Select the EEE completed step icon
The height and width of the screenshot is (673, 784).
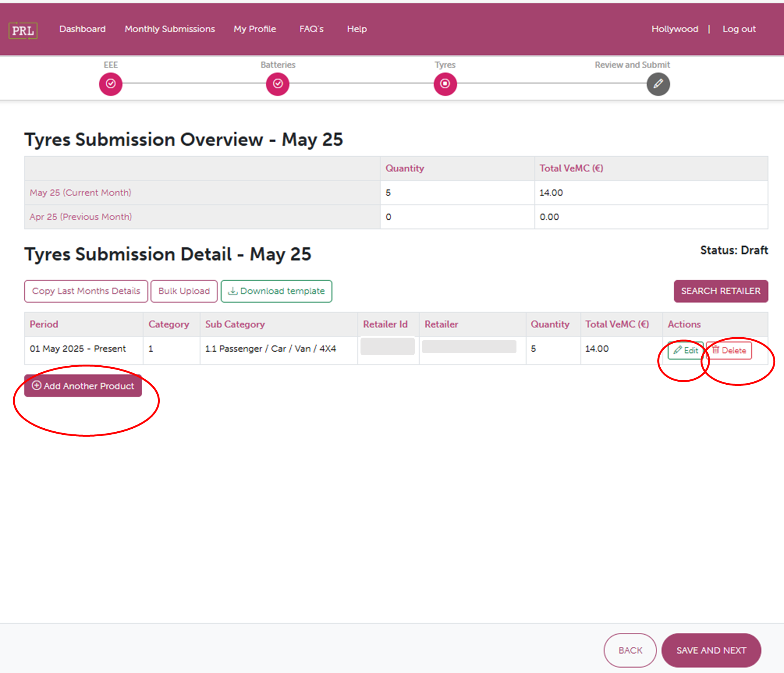click(110, 84)
